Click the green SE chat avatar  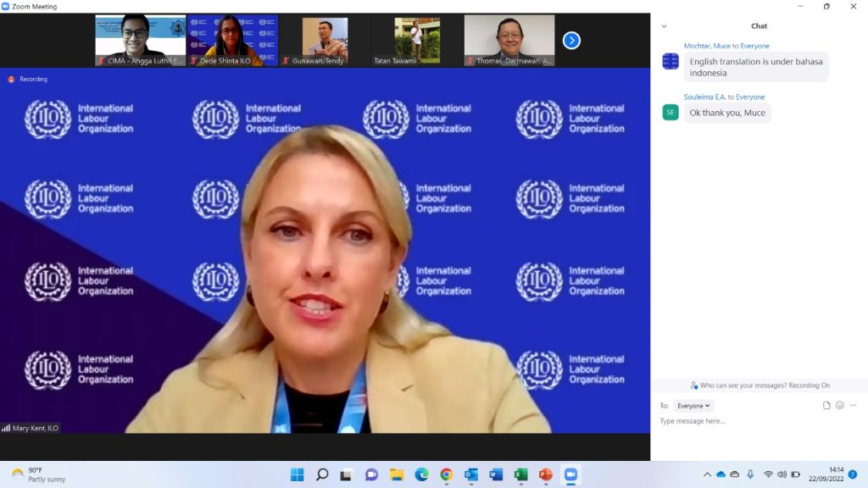tap(670, 113)
